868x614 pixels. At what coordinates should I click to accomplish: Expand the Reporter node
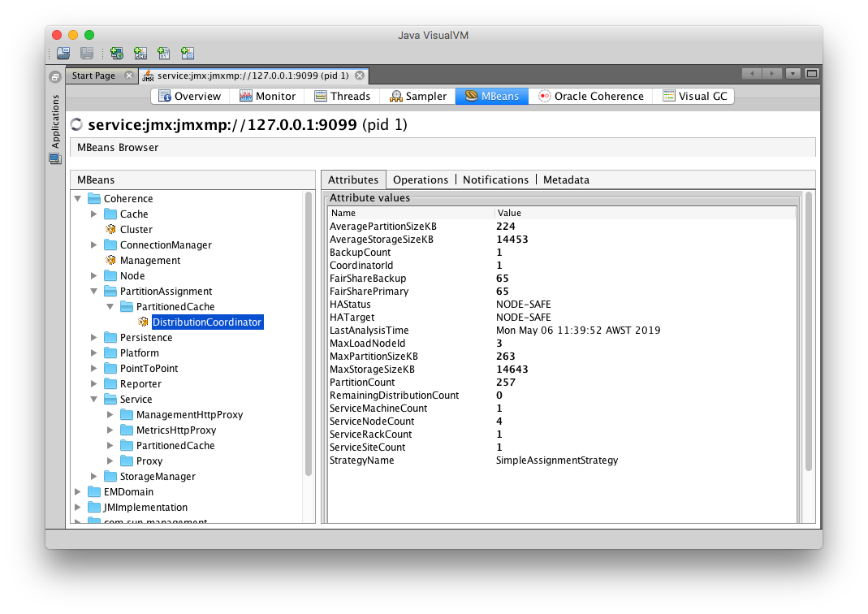94,383
